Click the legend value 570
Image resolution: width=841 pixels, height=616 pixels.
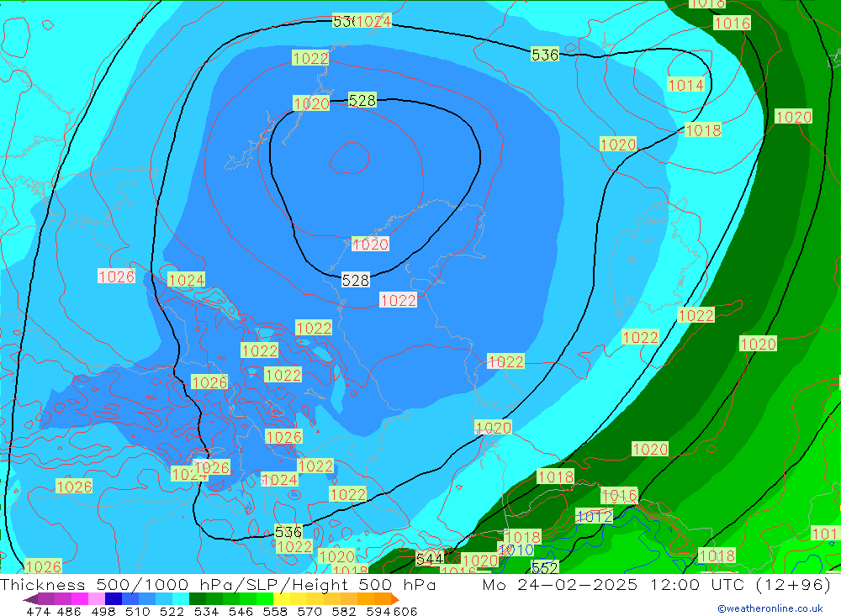309,611
